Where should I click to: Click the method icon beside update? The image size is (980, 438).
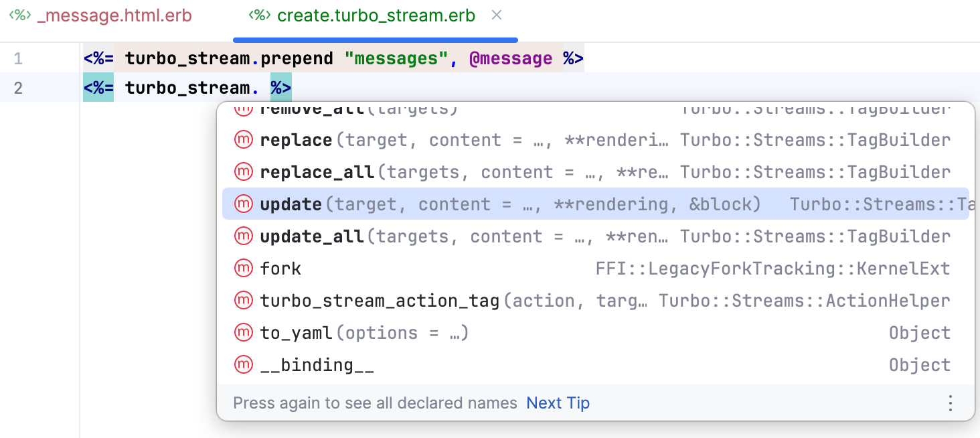[243, 204]
